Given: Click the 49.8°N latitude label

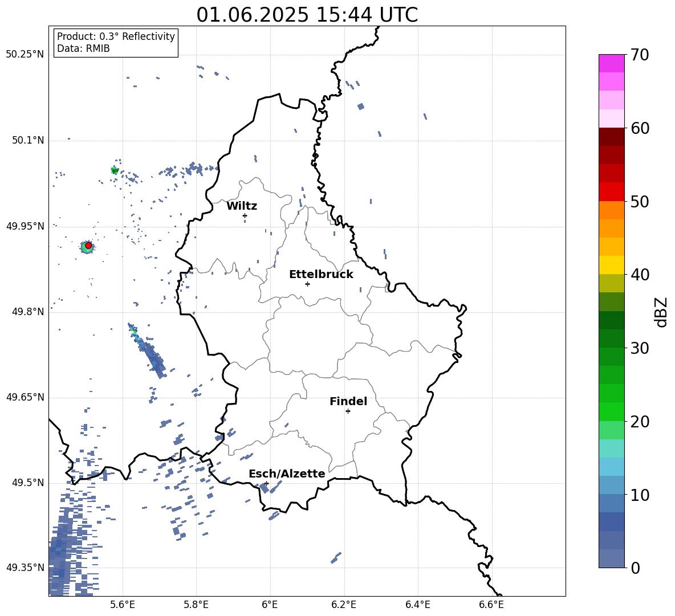Looking at the screenshot, I should (x=28, y=312).
